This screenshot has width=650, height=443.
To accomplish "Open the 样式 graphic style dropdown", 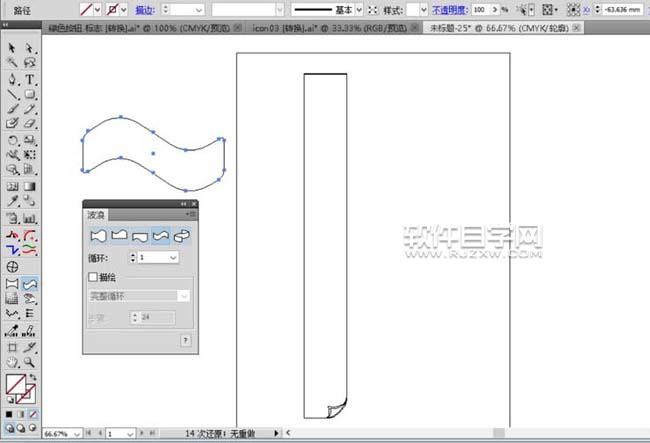I will pos(423,10).
